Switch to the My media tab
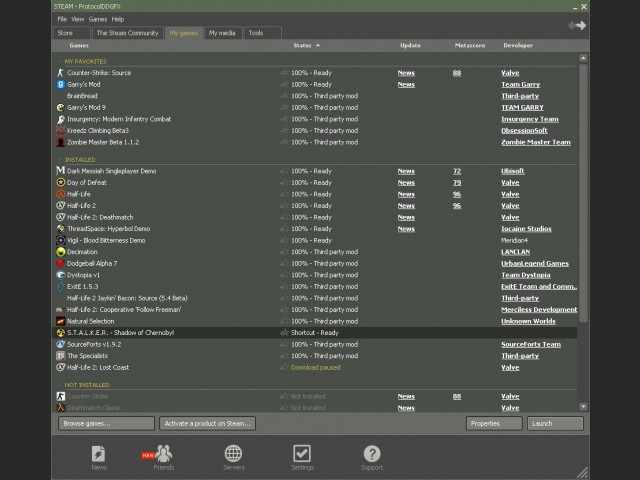 tap(222, 33)
